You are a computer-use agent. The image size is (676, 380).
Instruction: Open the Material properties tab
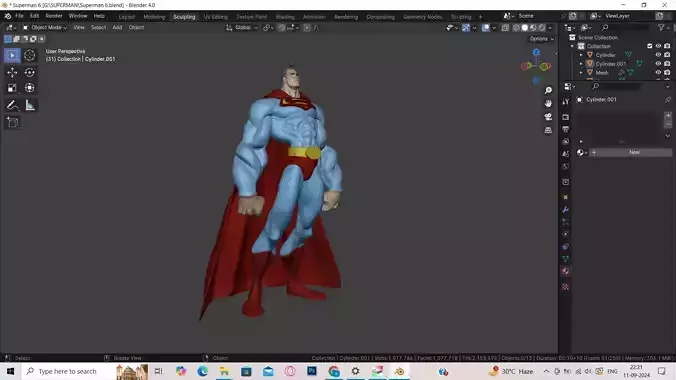[566, 271]
